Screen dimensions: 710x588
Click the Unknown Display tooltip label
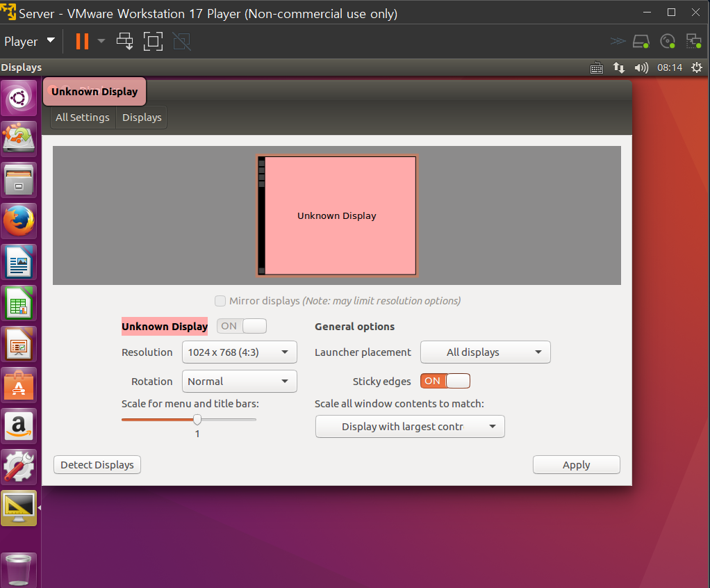click(94, 92)
